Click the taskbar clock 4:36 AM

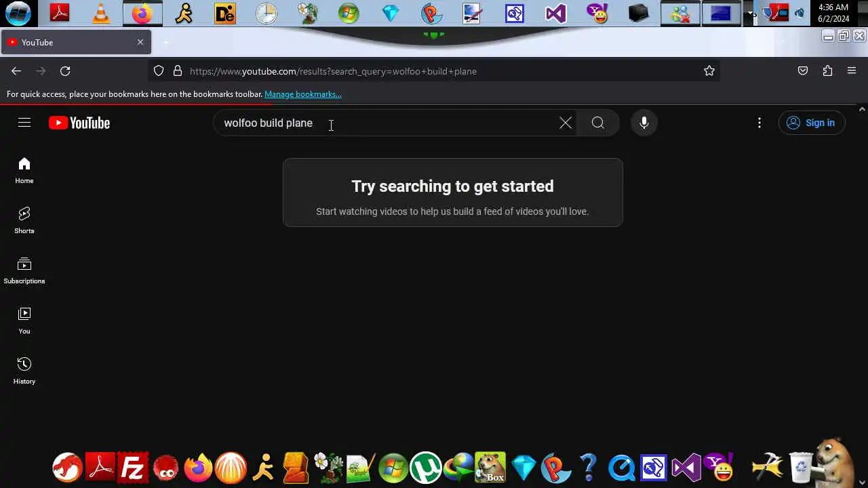[833, 13]
